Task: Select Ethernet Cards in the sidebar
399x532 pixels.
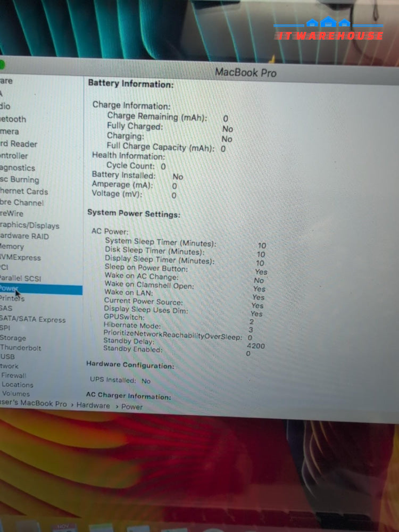Action: coord(24,192)
